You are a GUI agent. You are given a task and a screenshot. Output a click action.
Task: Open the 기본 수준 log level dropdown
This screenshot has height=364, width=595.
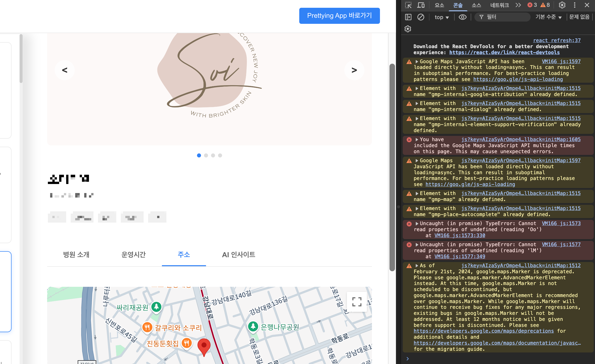(548, 17)
